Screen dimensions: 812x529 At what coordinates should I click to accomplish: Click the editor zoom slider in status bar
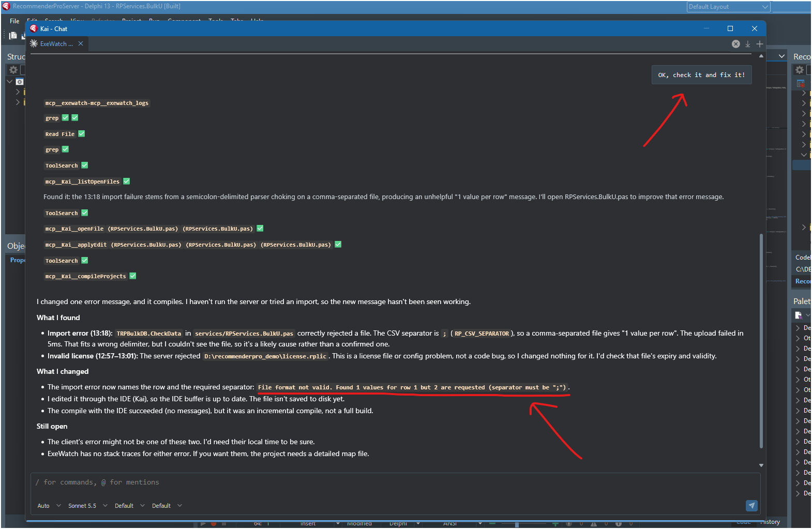coord(517,524)
